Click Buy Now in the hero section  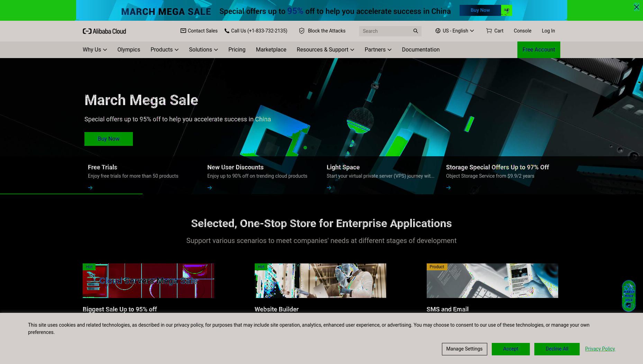[109, 139]
